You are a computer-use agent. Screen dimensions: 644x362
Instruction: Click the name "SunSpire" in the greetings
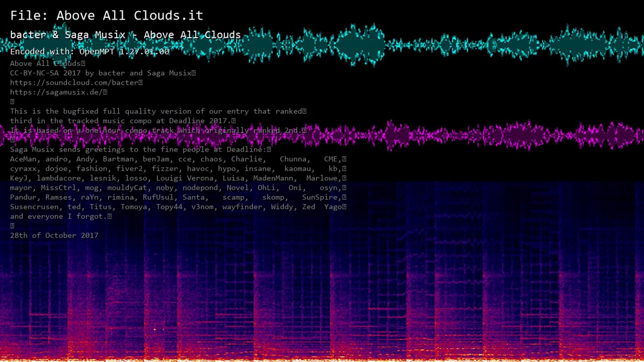[320, 197]
